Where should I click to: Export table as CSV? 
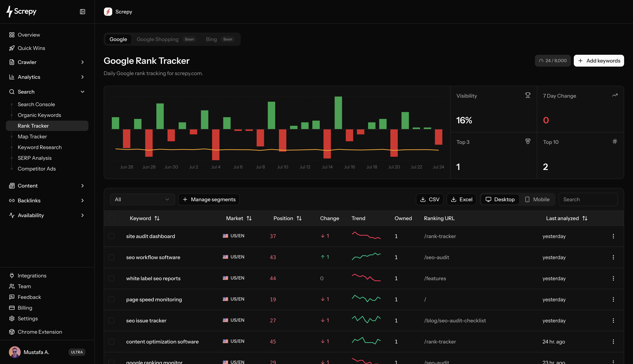[430, 200]
